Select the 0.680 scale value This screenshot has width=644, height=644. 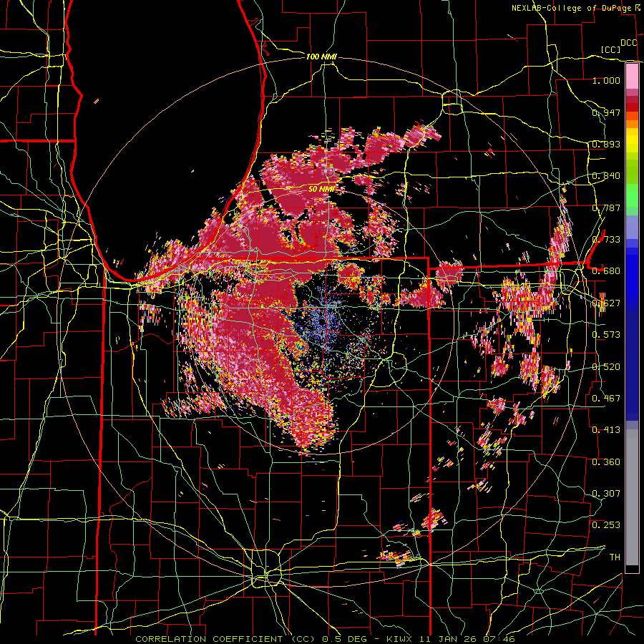pos(606,271)
